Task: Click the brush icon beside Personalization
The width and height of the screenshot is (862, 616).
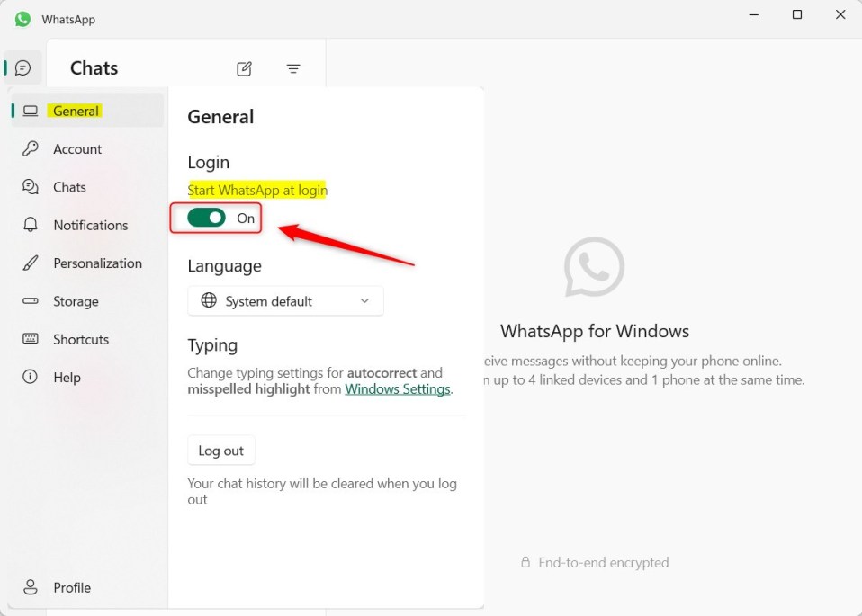Action: [31, 263]
